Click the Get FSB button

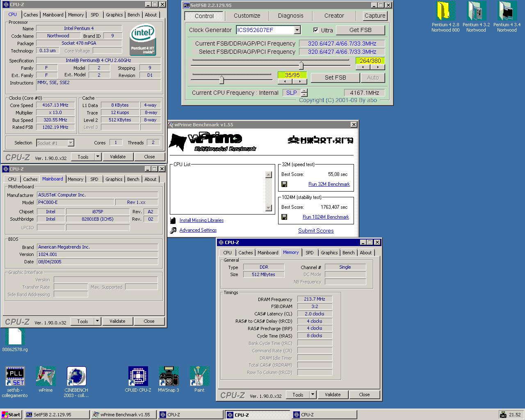[361, 30]
